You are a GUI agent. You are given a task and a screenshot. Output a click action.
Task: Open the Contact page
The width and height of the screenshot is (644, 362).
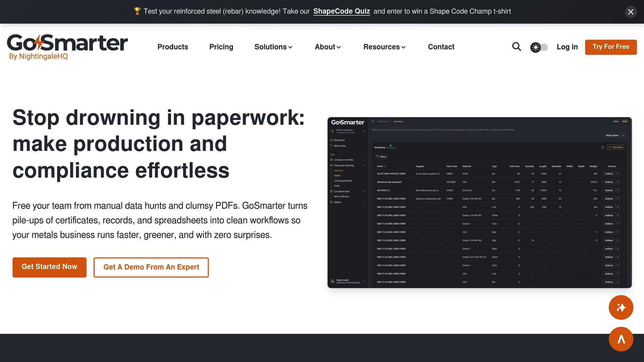point(441,47)
